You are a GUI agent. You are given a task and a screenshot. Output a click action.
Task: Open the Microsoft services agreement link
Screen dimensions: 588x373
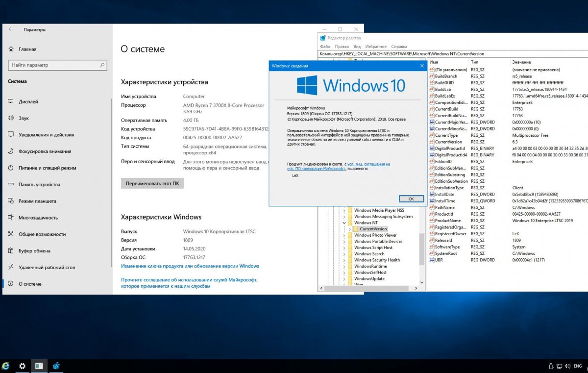pyautogui.click(x=189, y=283)
